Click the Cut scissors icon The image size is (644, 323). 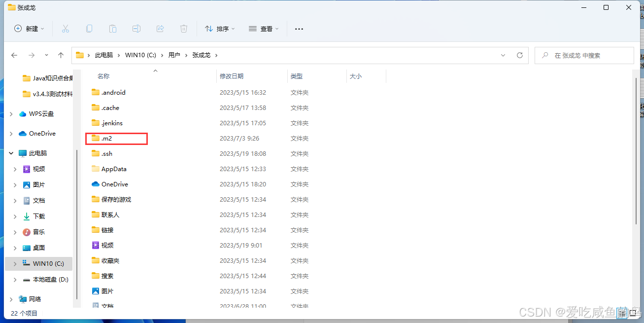click(x=66, y=29)
